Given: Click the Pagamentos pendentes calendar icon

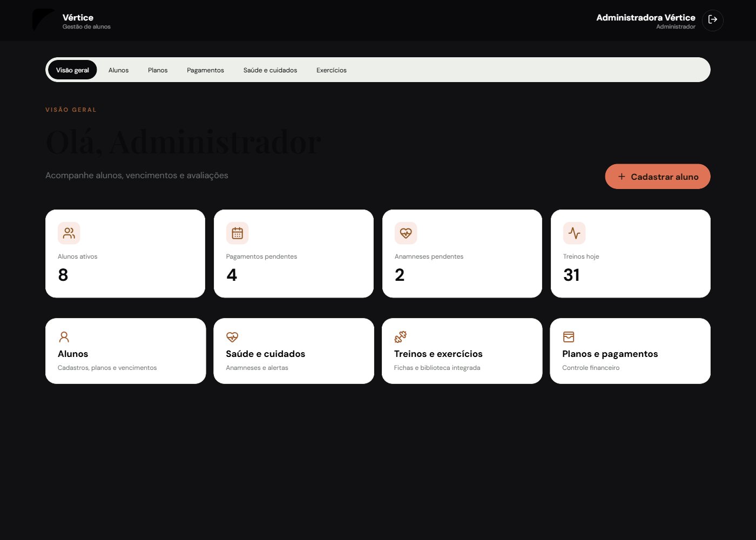Looking at the screenshot, I should click(x=237, y=233).
